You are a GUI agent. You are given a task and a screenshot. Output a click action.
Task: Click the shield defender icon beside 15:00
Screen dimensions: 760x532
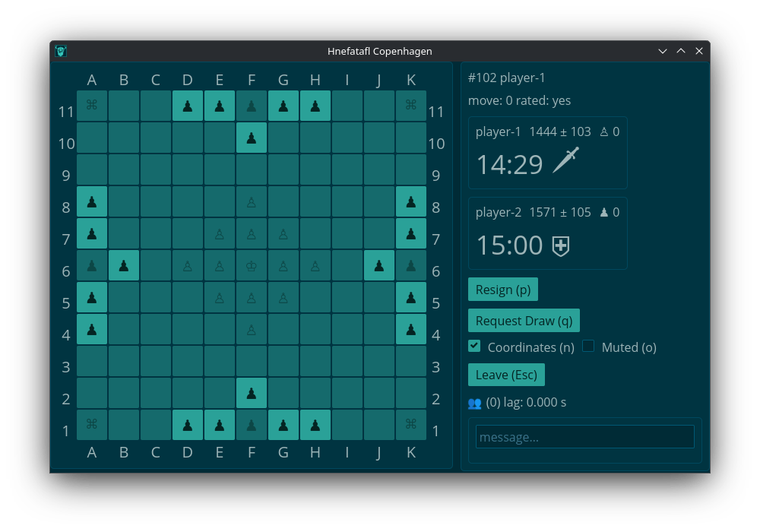pyautogui.click(x=560, y=245)
